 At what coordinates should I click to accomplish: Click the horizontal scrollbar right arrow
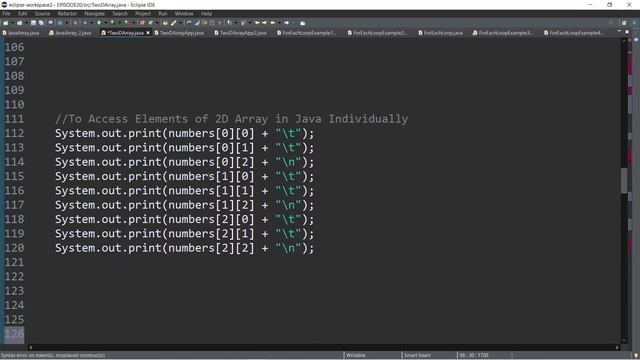617,347
